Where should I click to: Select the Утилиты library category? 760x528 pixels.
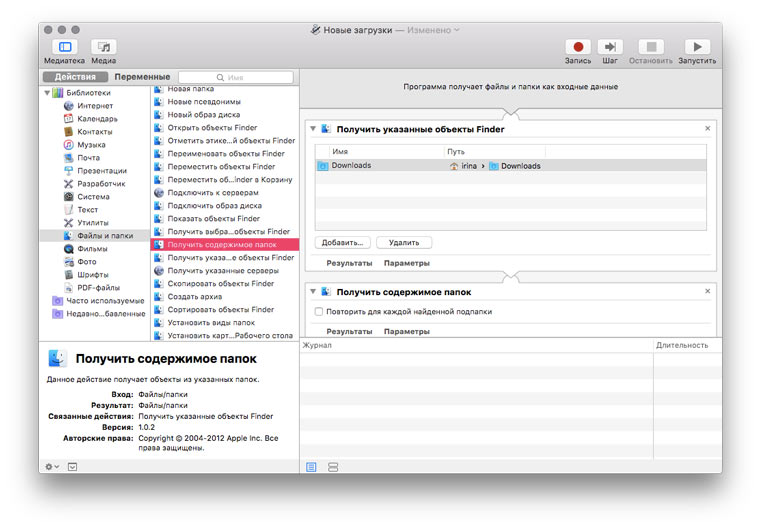[x=93, y=223]
